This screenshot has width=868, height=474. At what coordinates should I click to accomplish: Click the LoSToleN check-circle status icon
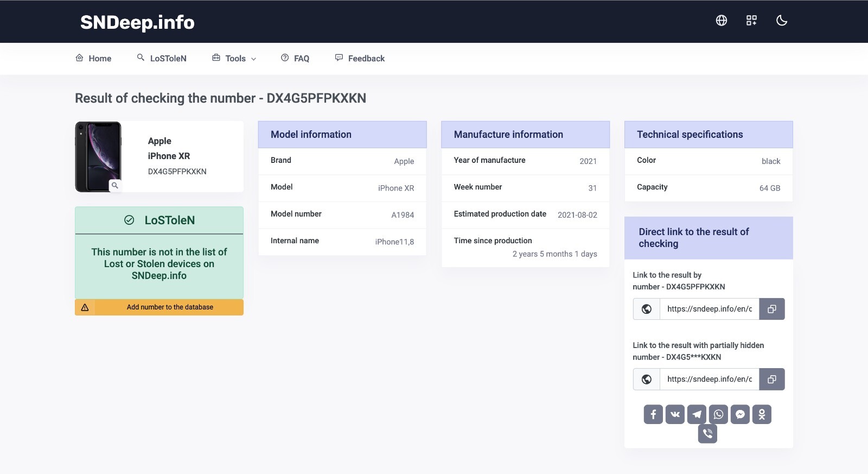coord(129,220)
